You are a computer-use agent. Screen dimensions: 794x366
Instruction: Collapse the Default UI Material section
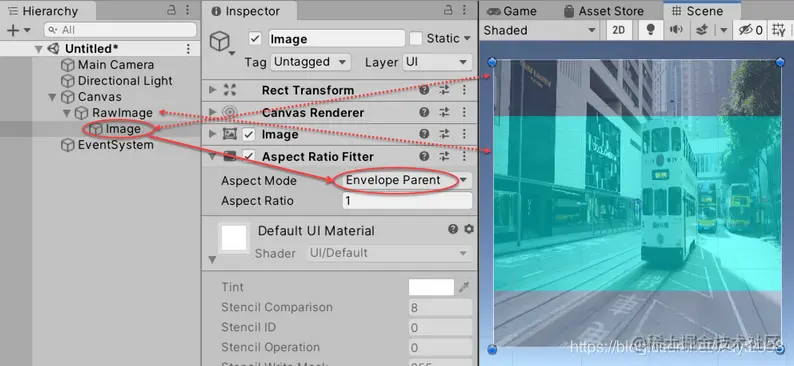[212, 260]
